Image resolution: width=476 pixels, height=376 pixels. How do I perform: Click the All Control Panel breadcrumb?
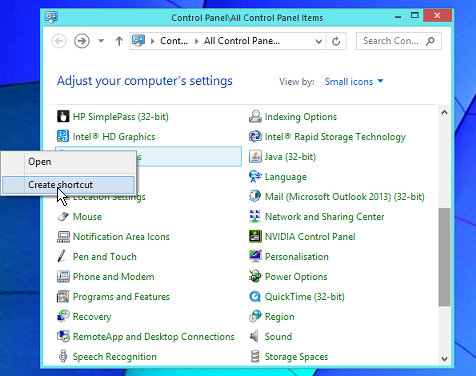[242, 41]
